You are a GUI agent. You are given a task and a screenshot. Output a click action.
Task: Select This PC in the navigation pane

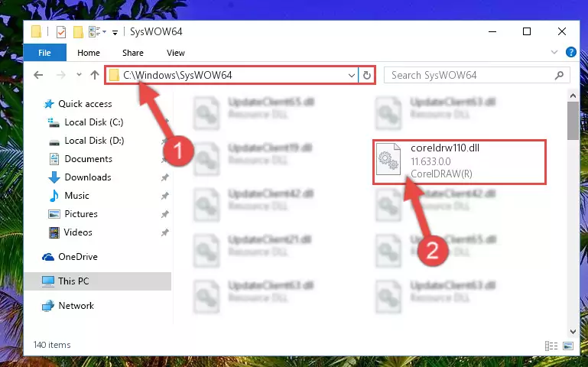[x=97, y=281]
